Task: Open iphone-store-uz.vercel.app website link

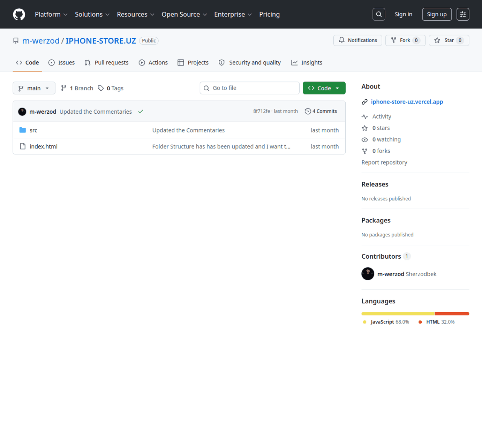Action: point(407,102)
